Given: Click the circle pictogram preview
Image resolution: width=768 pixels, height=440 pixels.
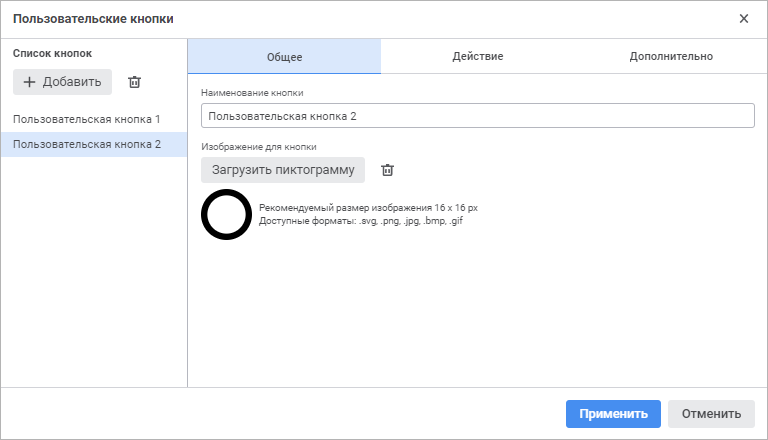Looking at the screenshot, I should pos(226,214).
